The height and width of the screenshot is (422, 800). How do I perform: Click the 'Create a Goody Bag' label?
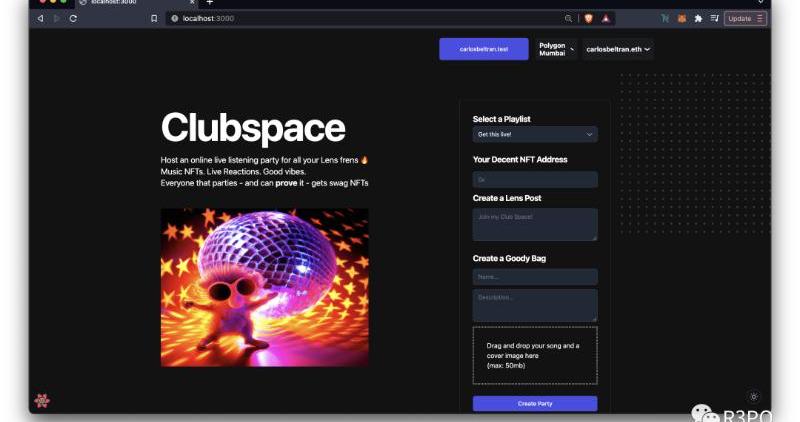[509, 259]
